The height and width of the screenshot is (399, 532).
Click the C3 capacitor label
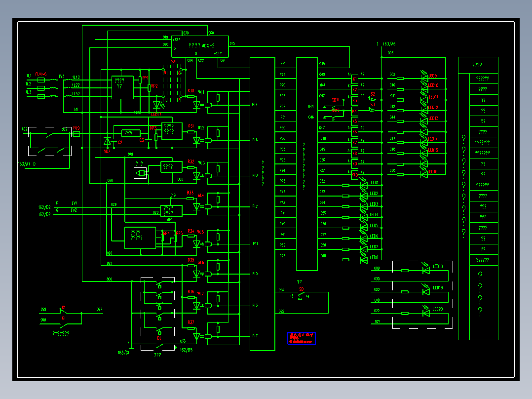coord(142,140)
